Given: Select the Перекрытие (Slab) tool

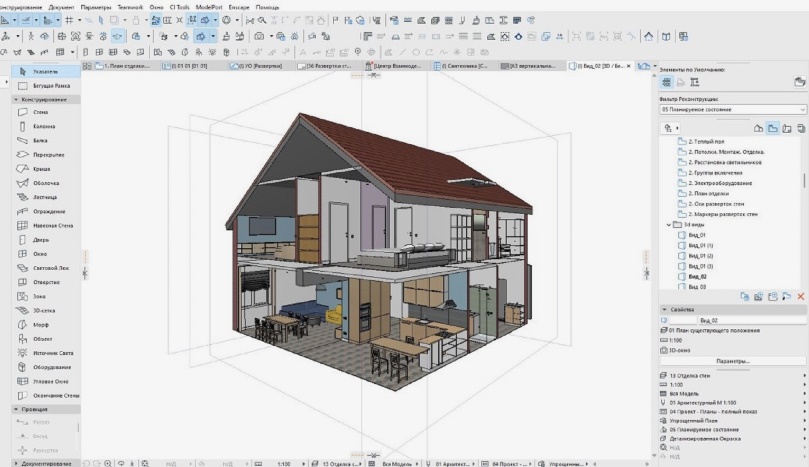Looking at the screenshot, I should coord(45,154).
